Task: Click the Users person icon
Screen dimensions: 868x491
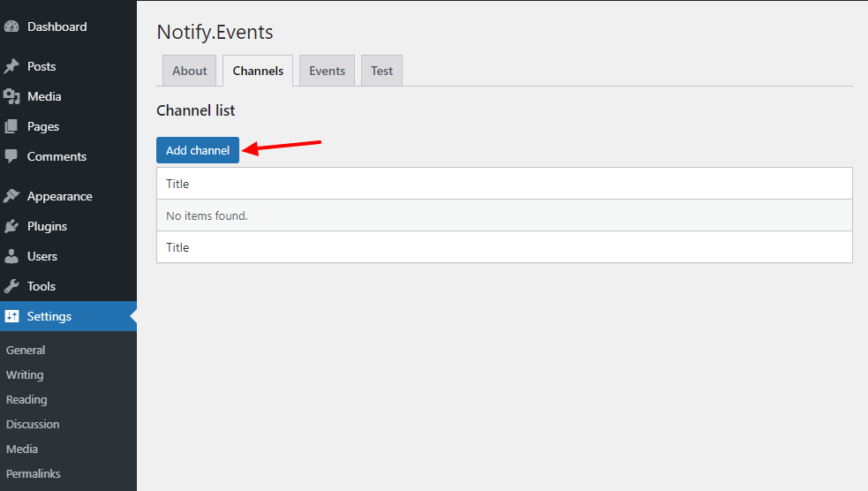Action: [x=11, y=256]
